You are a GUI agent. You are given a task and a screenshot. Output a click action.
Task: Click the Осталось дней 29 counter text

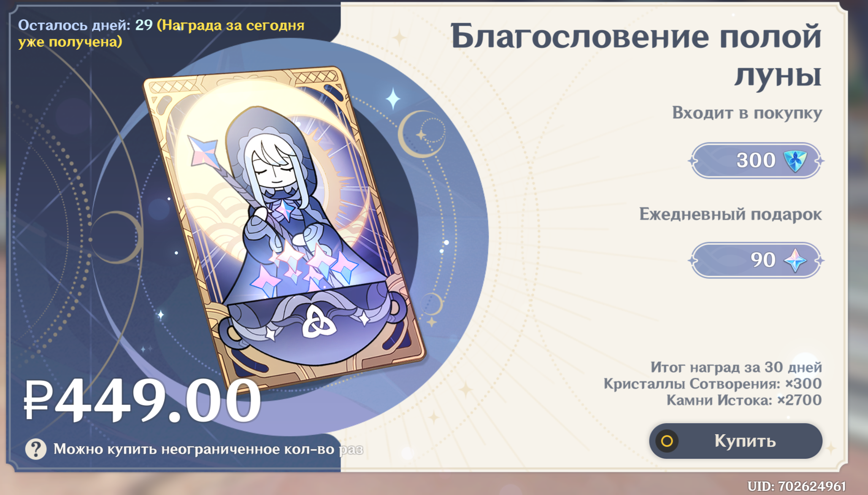[85, 25]
